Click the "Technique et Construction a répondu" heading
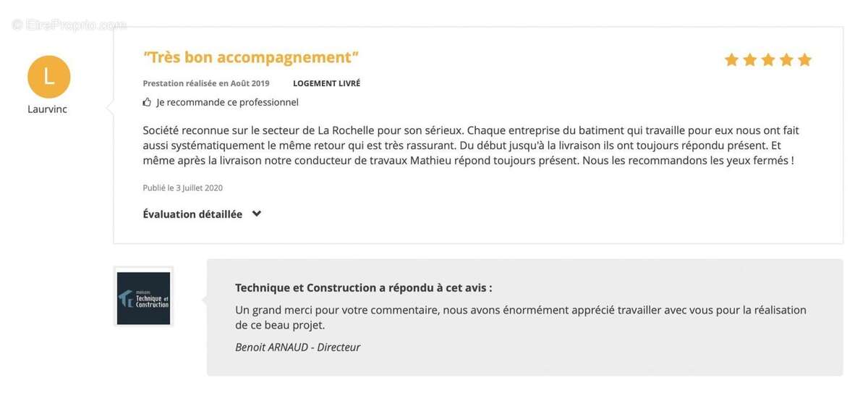 pos(363,287)
